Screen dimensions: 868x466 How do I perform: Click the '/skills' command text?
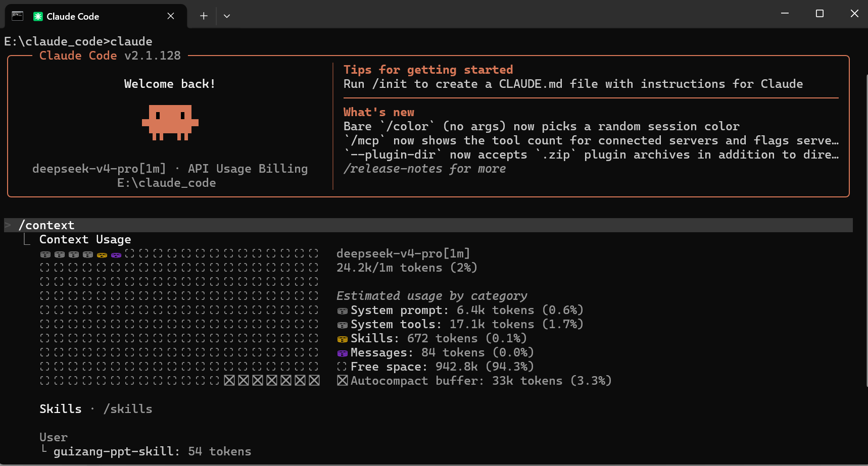(x=128, y=409)
